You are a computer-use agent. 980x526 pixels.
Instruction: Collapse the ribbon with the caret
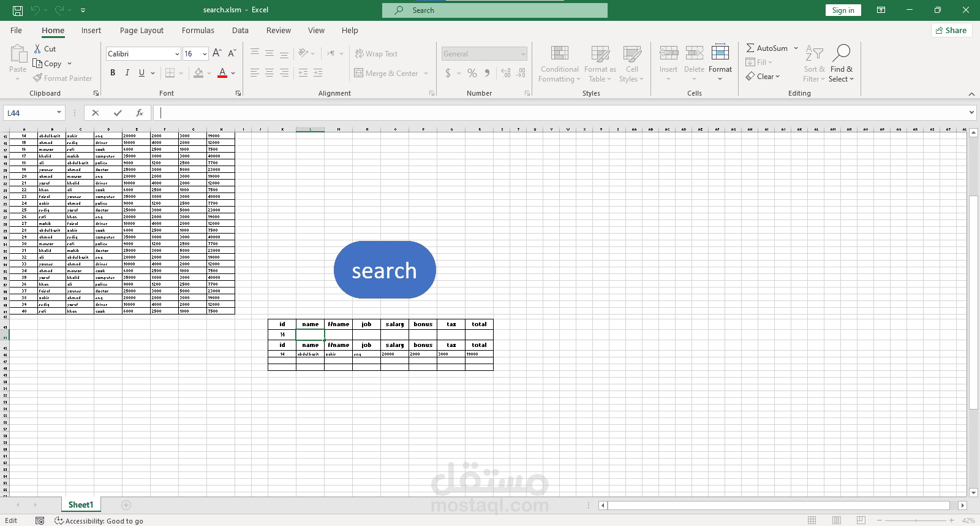(971, 94)
